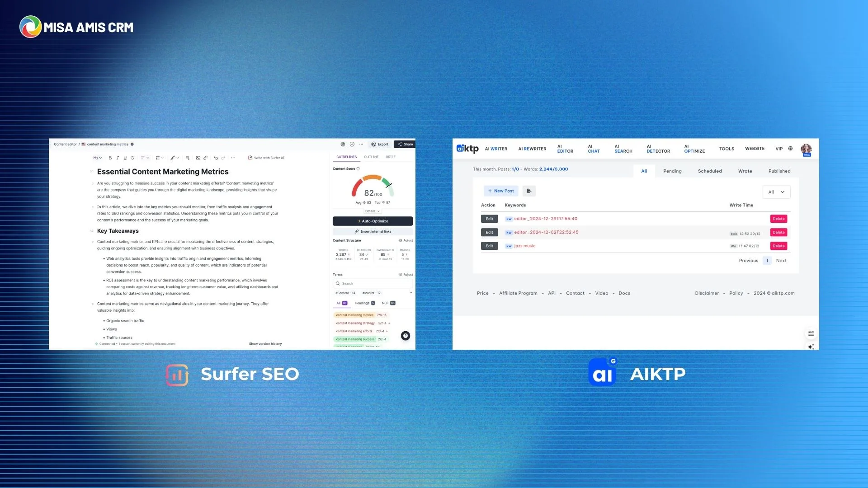The image size is (868, 488).
Task: Open AI WRITER in aiktp navigation
Action: pyautogui.click(x=496, y=149)
